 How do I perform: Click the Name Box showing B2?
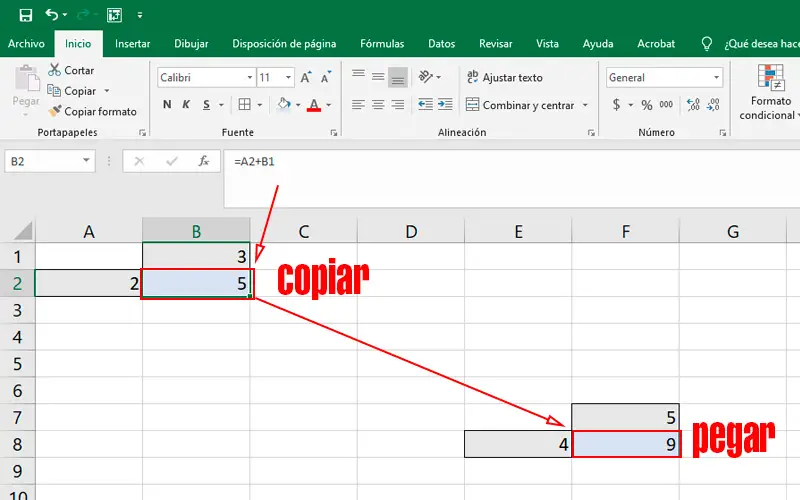(49, 161)
